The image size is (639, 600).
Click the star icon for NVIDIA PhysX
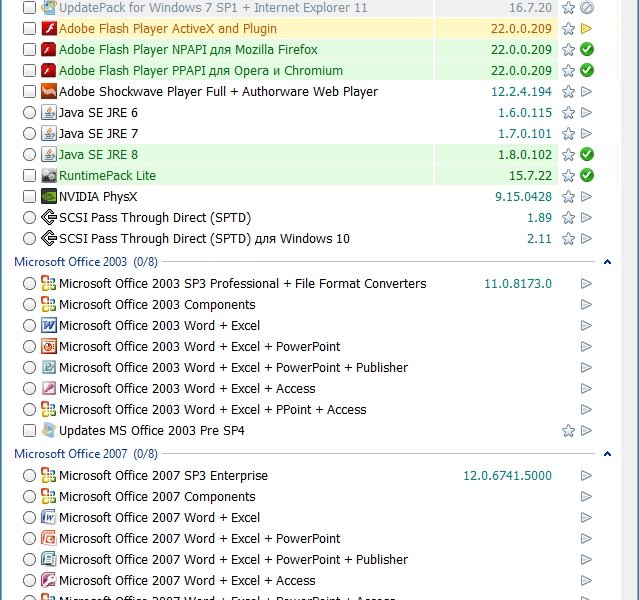pos(568,196)
